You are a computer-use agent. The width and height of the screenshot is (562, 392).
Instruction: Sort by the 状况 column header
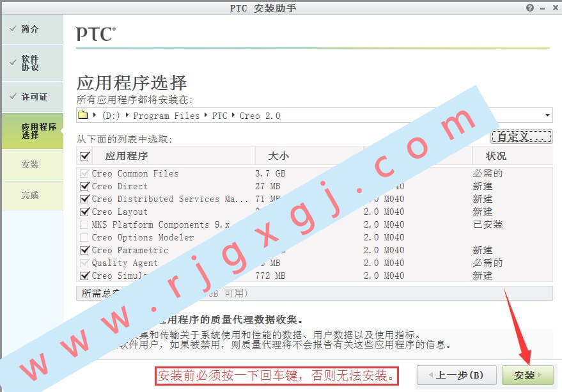click(496, 156)
